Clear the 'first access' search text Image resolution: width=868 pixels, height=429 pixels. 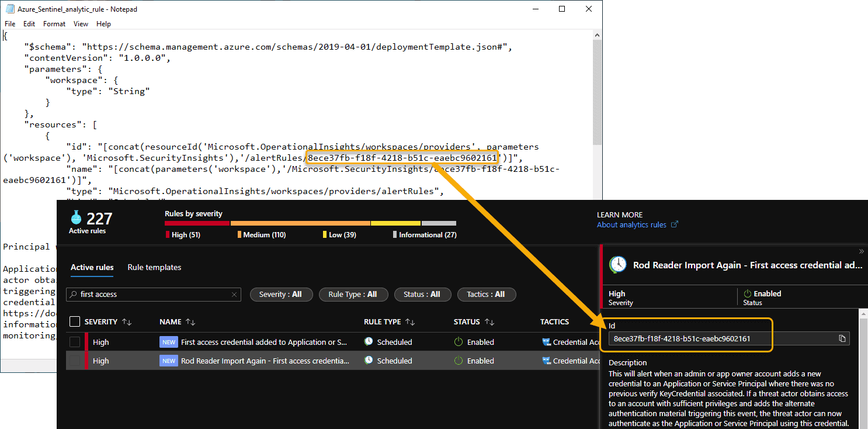[234, 295]
